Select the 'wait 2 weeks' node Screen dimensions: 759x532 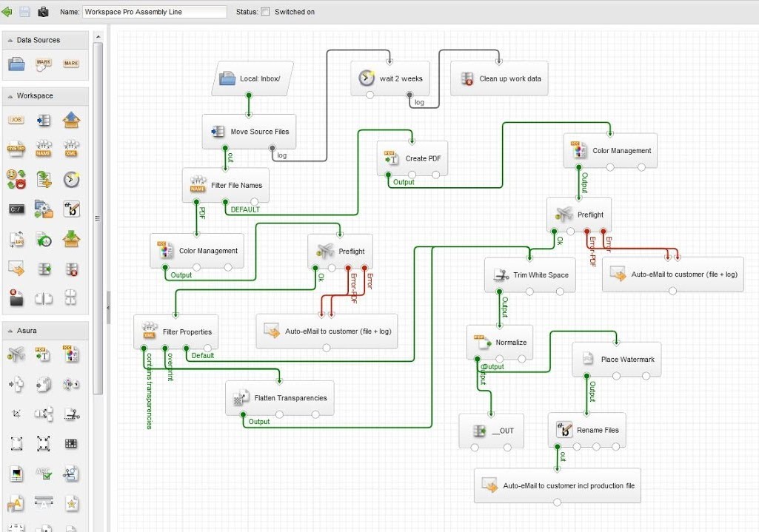(390, 78)
